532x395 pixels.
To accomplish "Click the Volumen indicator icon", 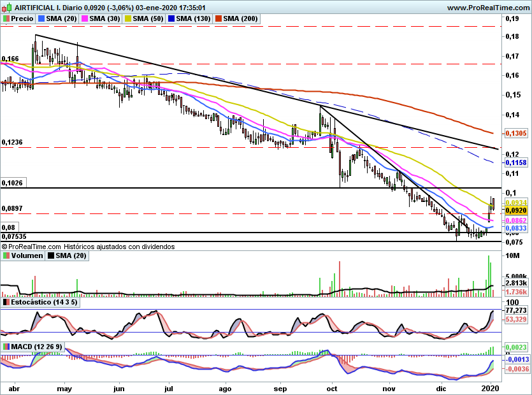I will point(6,255).
